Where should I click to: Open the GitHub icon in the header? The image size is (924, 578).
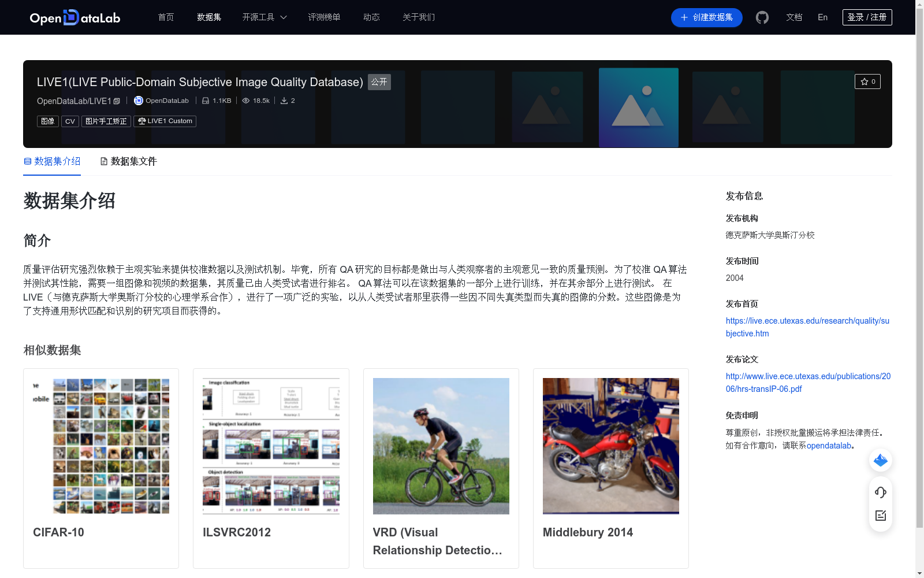[x=762, y=17]
